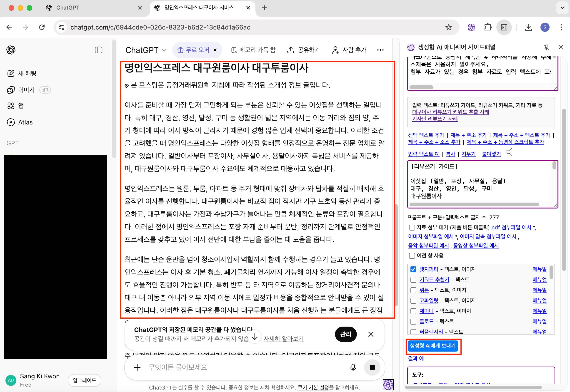This screenshot has width=570, height=392.
Task: Unpin the side panel with pin icon
Action: click(x=546, y=47)
